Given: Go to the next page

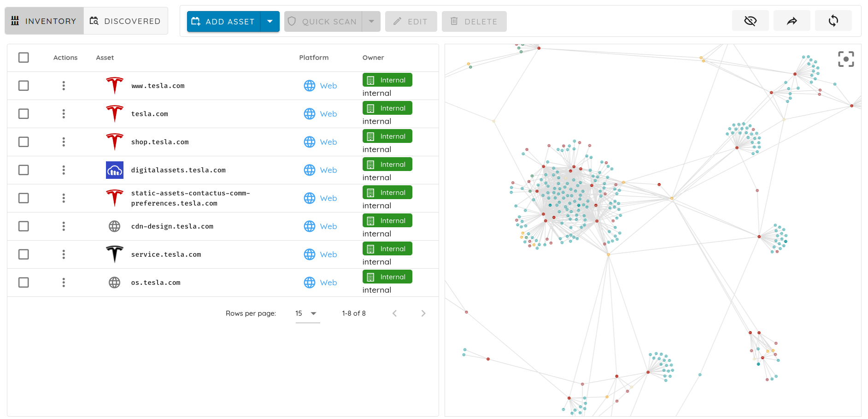Looking at the screenshot, I should tap(423, 313).
